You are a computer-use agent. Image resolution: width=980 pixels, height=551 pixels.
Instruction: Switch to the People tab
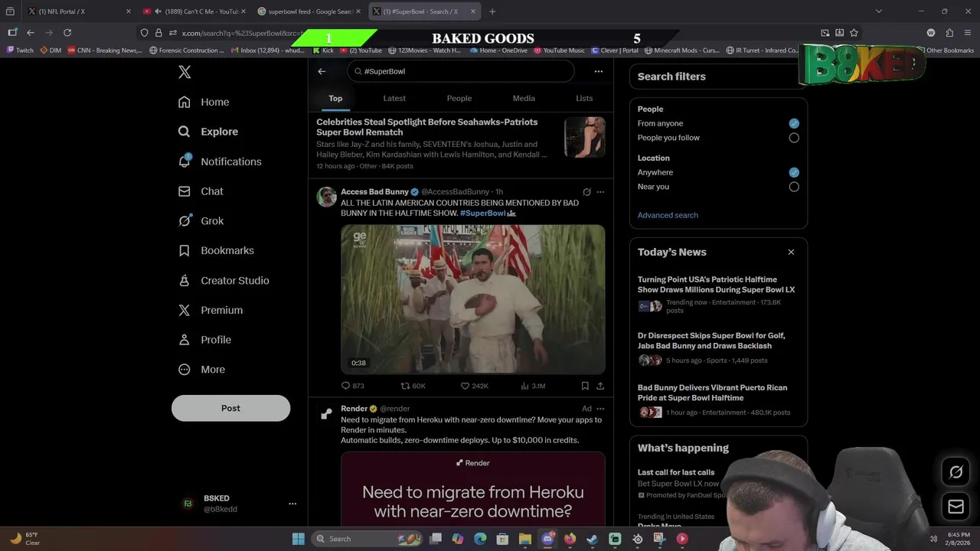tap(459, 98)
